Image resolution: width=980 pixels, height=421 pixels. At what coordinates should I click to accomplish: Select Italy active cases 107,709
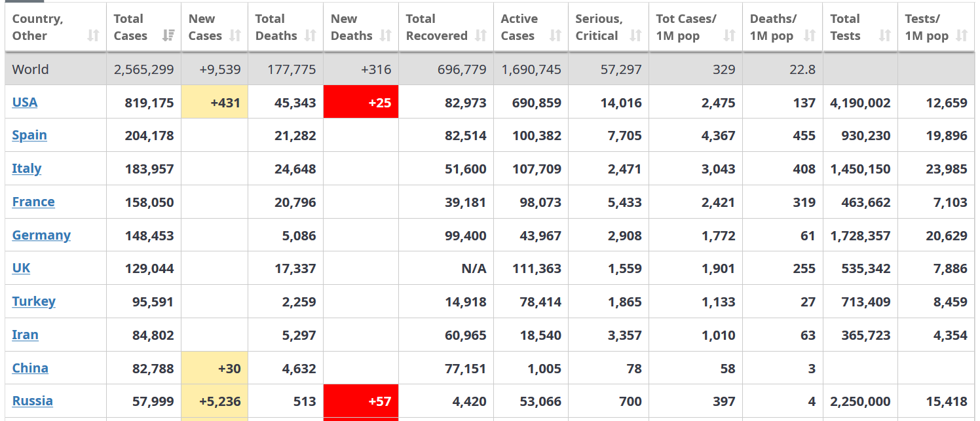[537, 169]
